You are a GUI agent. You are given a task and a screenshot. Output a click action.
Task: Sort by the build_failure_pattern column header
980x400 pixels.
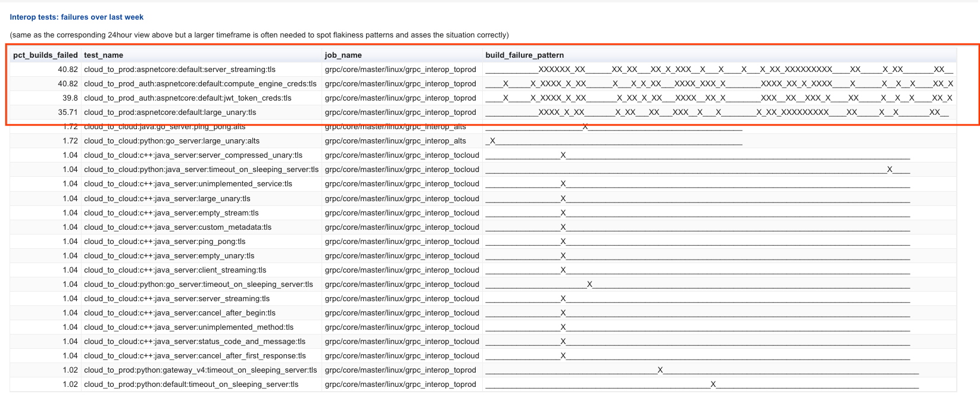coord(525,55)
